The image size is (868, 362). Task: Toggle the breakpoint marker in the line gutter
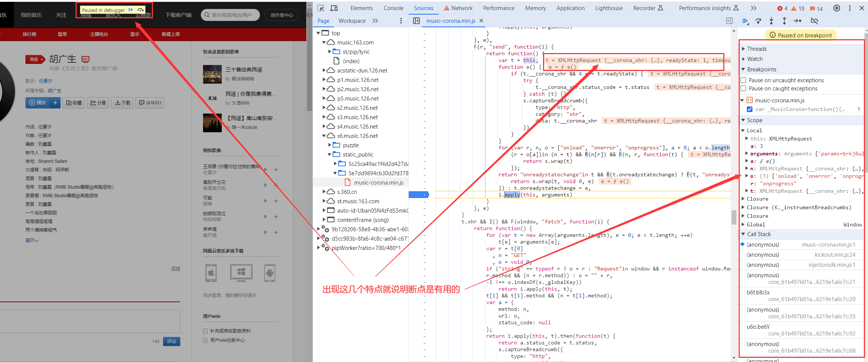pyautogui.click(x=418, y=195)
